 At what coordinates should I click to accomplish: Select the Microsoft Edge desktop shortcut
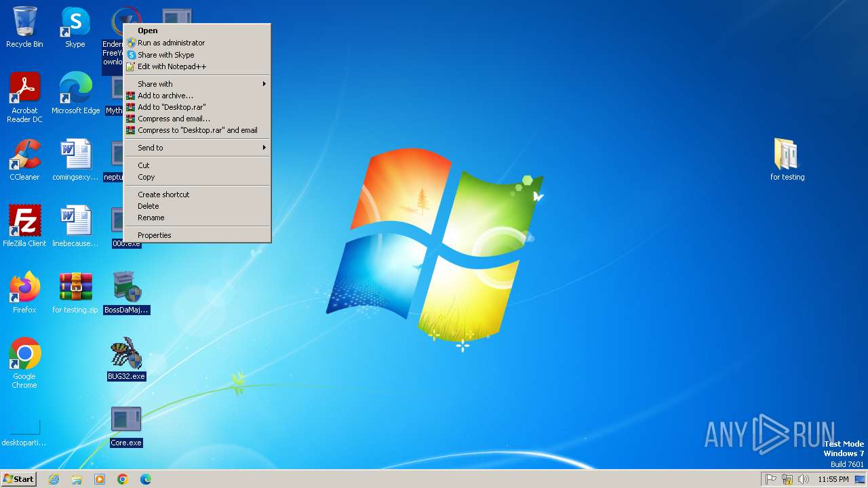pyautogui.click(x=75, y=94)
